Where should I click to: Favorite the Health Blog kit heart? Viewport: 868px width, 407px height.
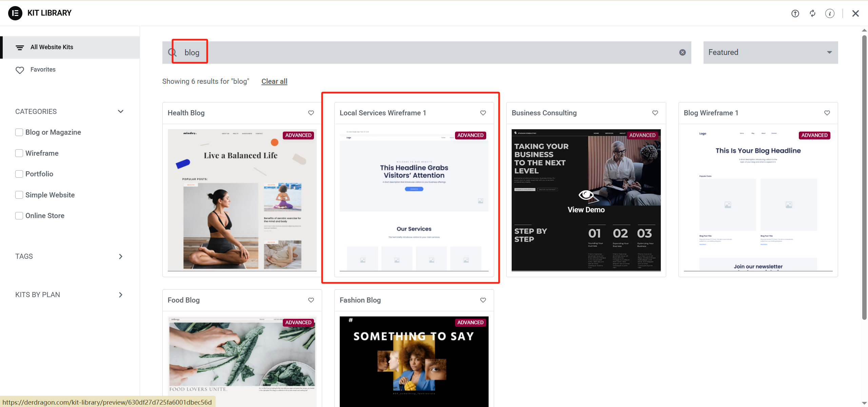pos(311,113)
